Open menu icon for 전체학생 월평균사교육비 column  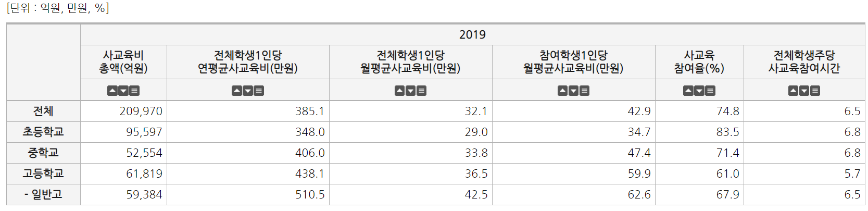(422, 91)
